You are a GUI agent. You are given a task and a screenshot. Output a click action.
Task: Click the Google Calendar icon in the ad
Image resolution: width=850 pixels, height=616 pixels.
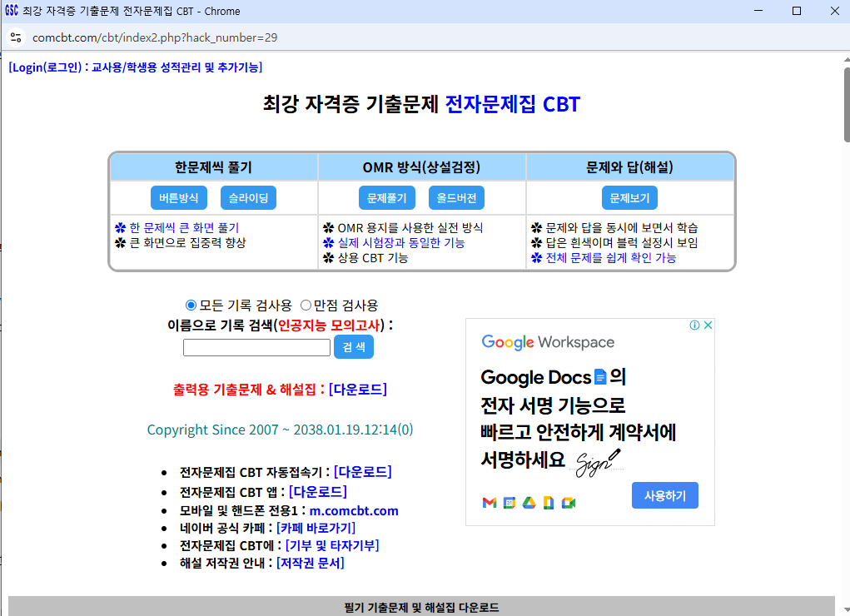point(510,504)
